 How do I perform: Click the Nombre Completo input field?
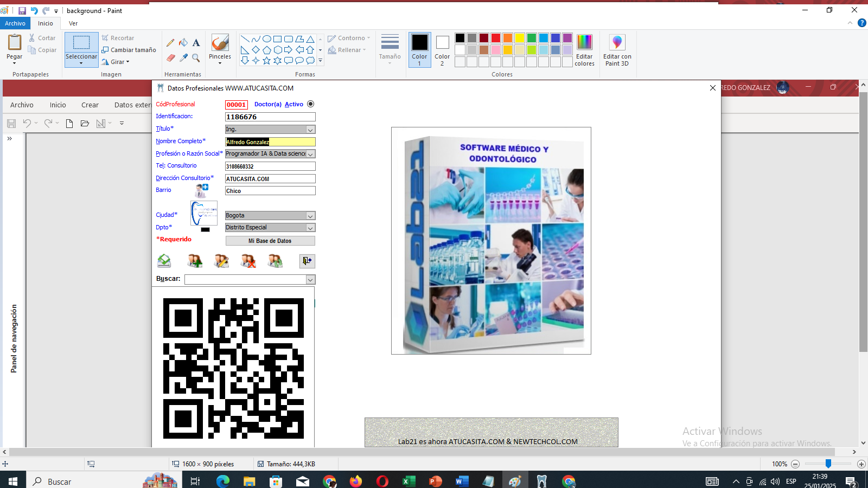click(270, 142)
